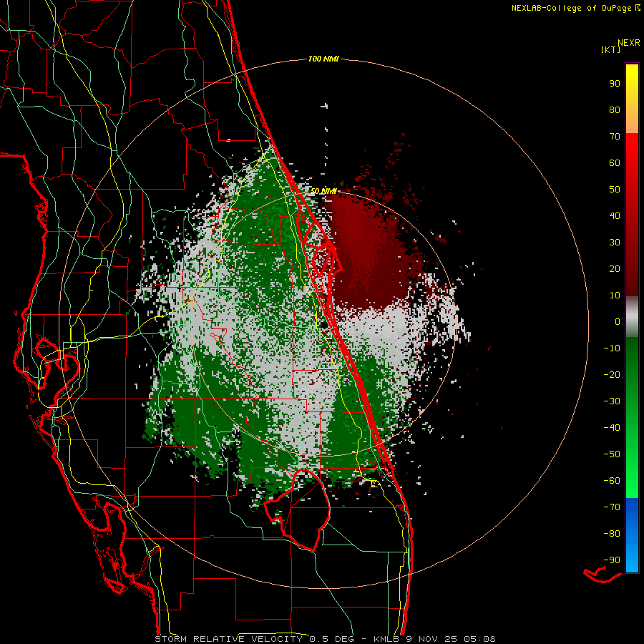Select the -50 scale value

(x=612, y=454)
